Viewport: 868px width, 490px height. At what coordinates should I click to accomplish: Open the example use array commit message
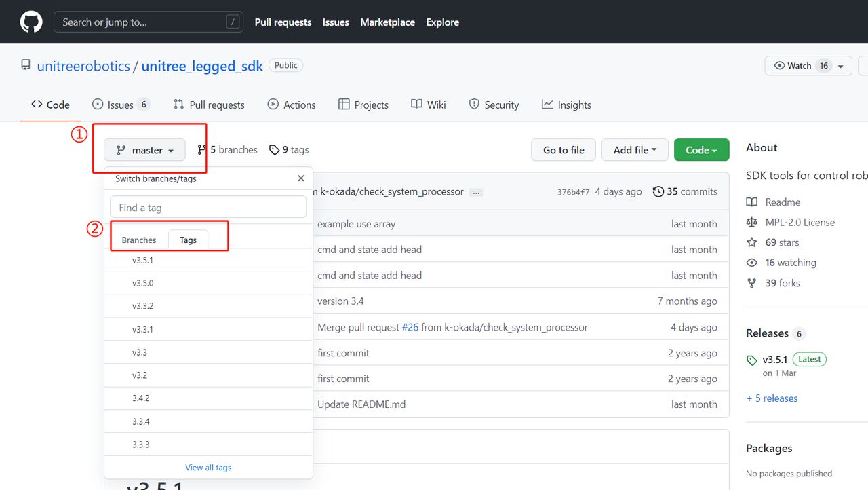[356, 224]
